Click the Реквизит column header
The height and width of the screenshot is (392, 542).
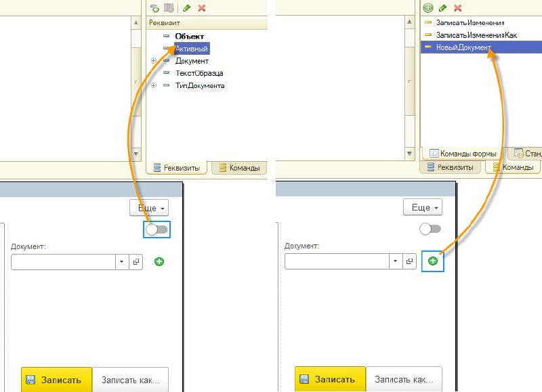(x=207, y=23)
